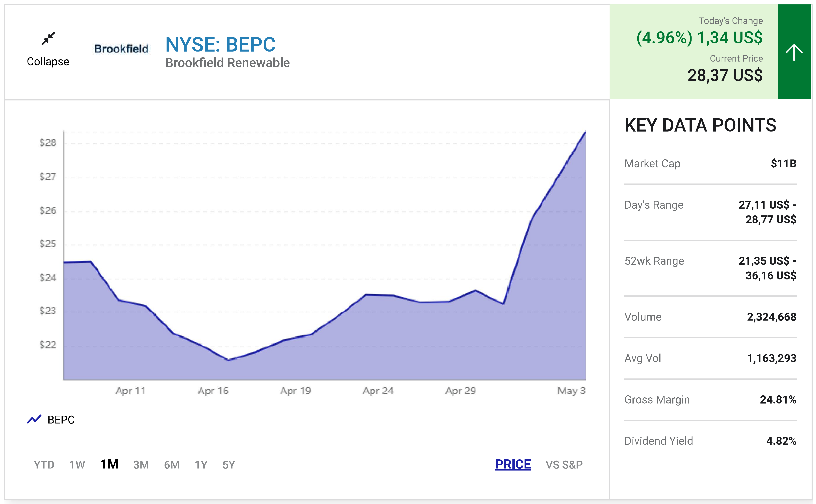The width and height of the screenshot is (816, 504).
Task: Click the Collapse arrows icon
Action: point(48,39)
